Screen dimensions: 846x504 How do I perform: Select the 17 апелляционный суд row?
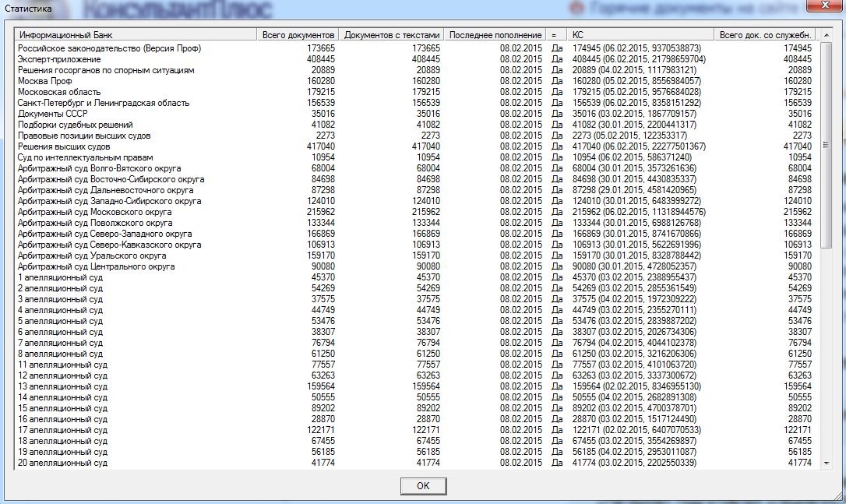(415, 429)
